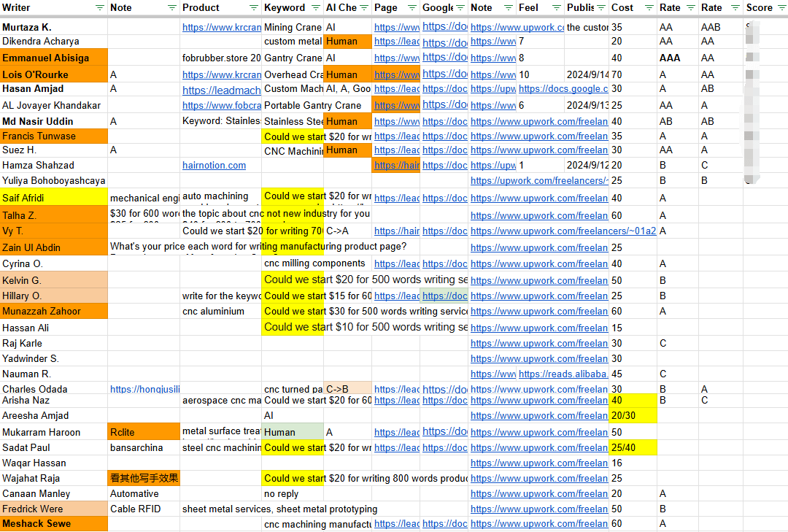788x532 pixels.
Task: Open the Cost column filter dropdown
Action: [x=649, y=7]
